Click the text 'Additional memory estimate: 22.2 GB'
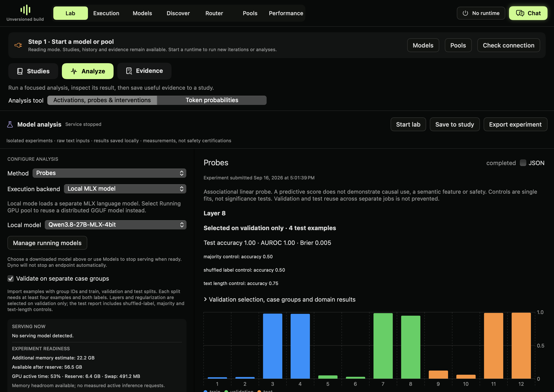The image size is (554, 392). pyautogui.click(x=53, y=358)
